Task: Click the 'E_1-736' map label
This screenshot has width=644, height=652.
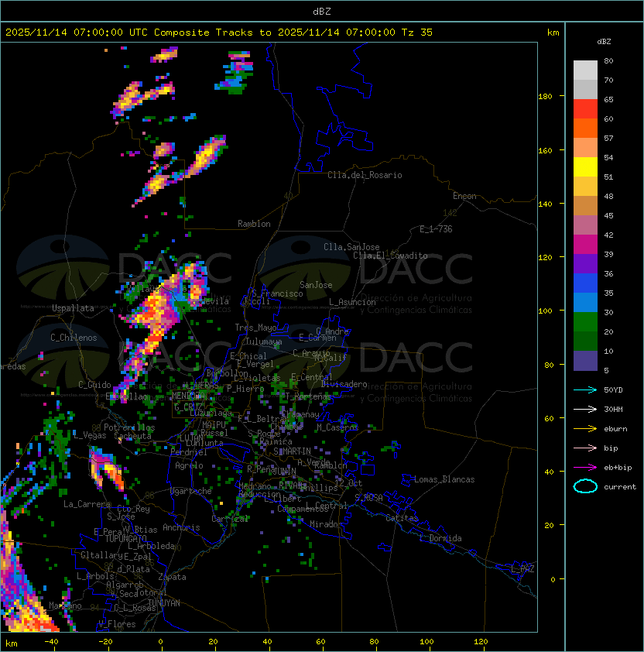Action: click(436, 229)
